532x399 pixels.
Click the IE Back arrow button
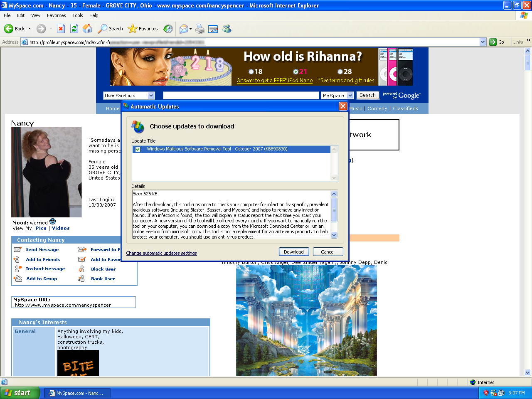[9, 29]
